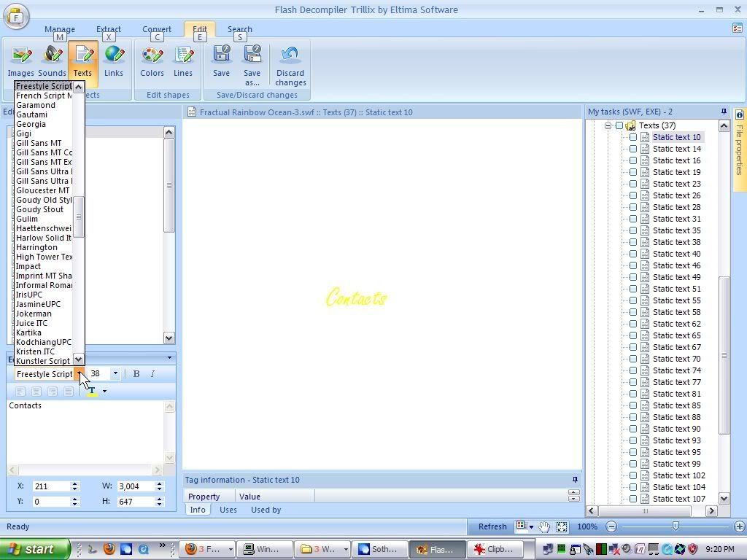Toggle bold text formatting

136,374
